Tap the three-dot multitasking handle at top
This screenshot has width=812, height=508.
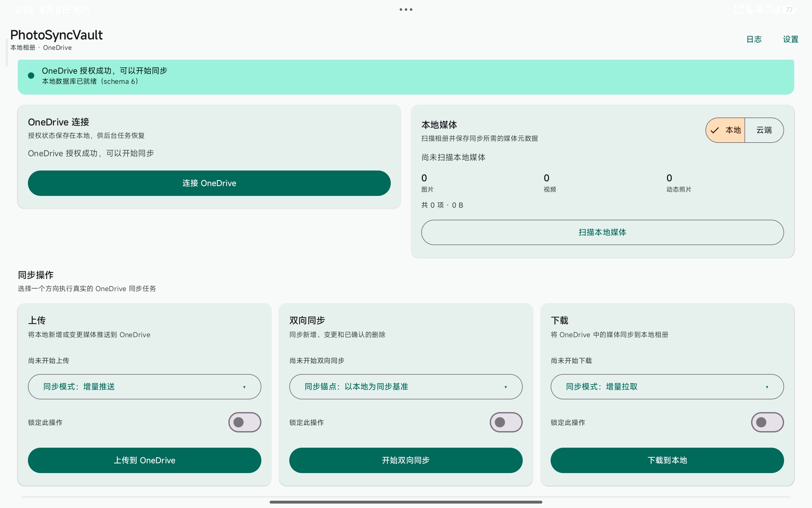(x=406, y=10)
